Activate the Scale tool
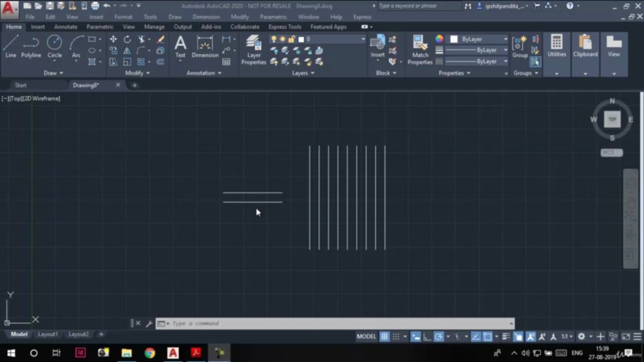 tap(128, 62)
